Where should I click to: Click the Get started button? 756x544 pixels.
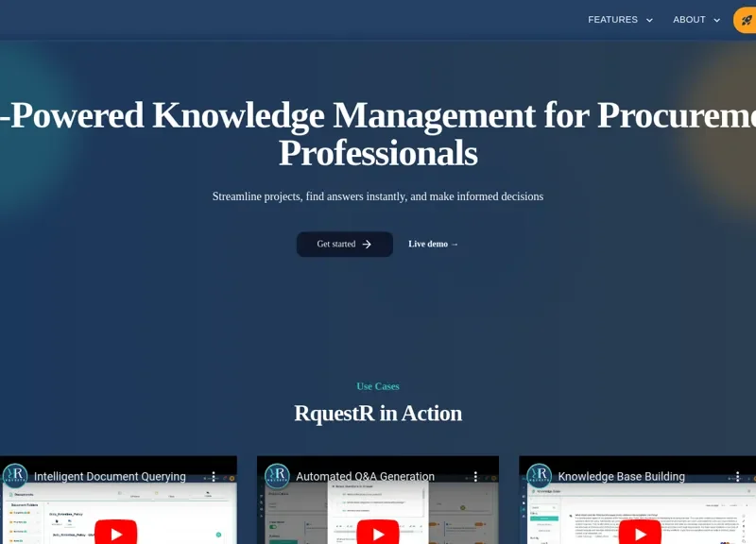point(344,245)
